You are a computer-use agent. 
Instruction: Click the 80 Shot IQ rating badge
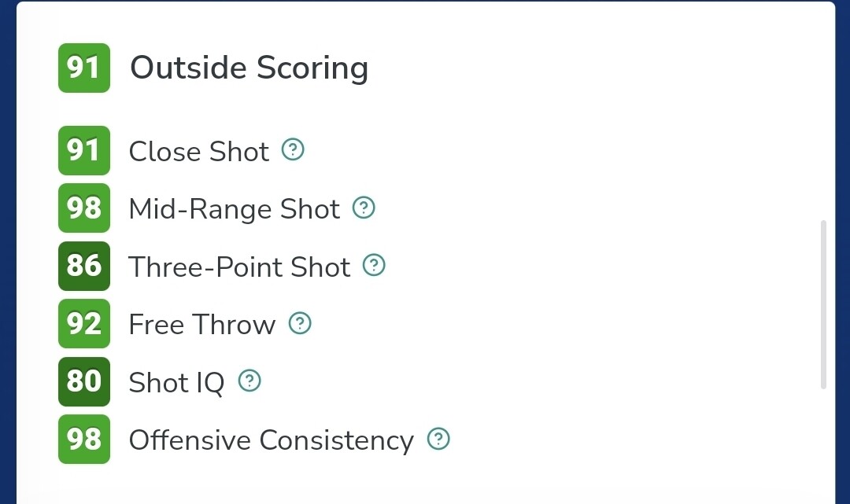point(84,381)
